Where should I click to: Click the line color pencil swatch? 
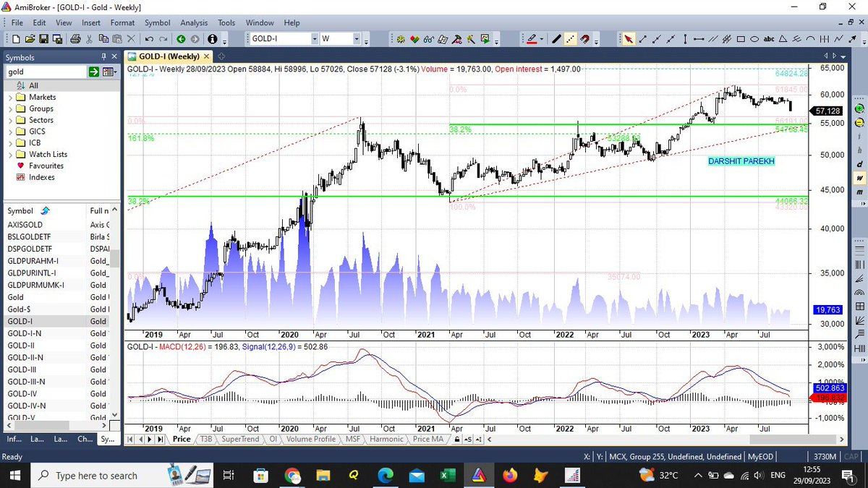point(532,39)
